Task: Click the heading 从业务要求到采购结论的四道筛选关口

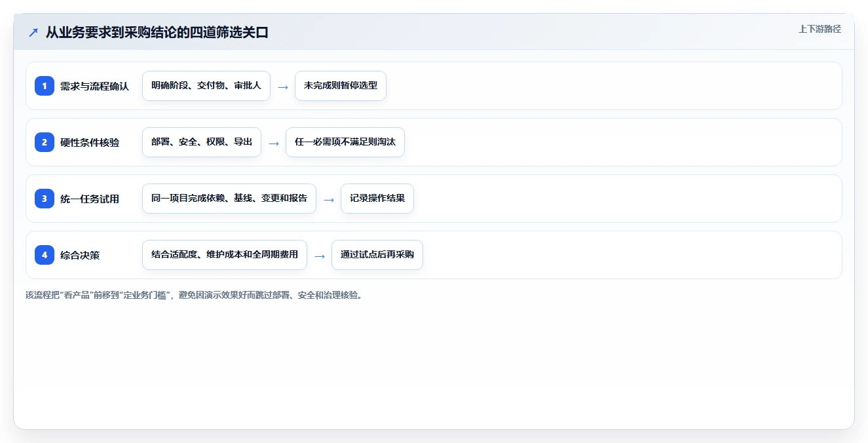Action: pos(157,32)
